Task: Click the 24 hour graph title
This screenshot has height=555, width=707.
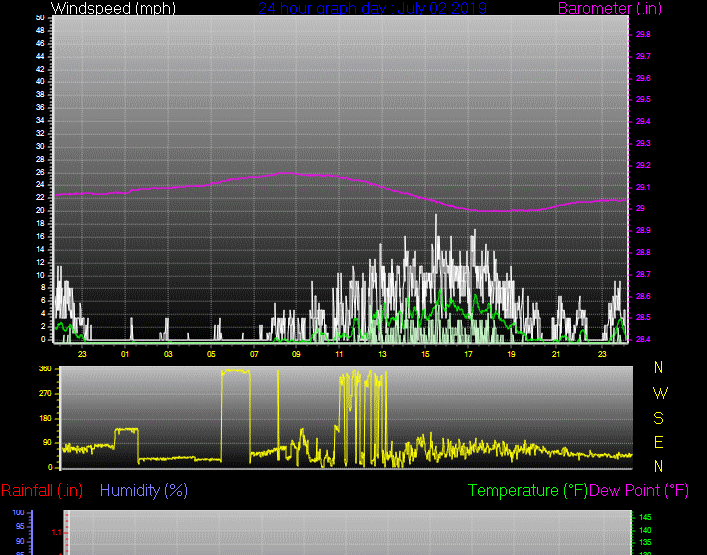Action: 372,9
